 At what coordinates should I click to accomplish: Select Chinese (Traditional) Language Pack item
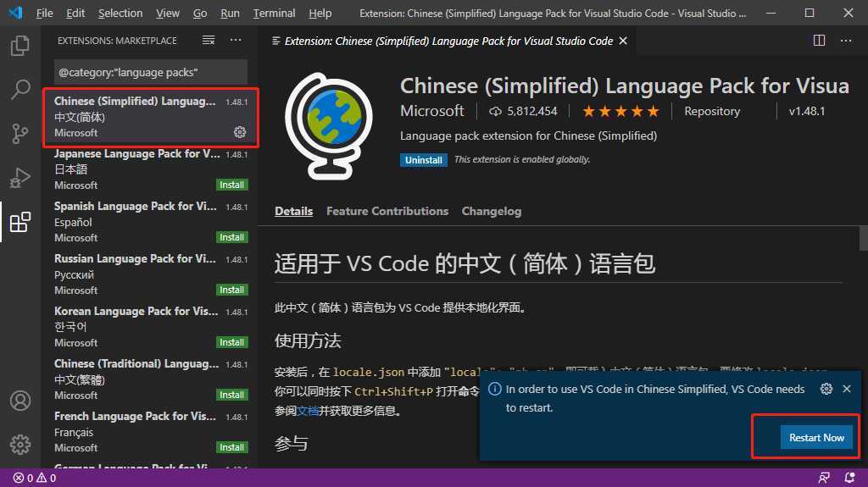(x=151, y=379)
